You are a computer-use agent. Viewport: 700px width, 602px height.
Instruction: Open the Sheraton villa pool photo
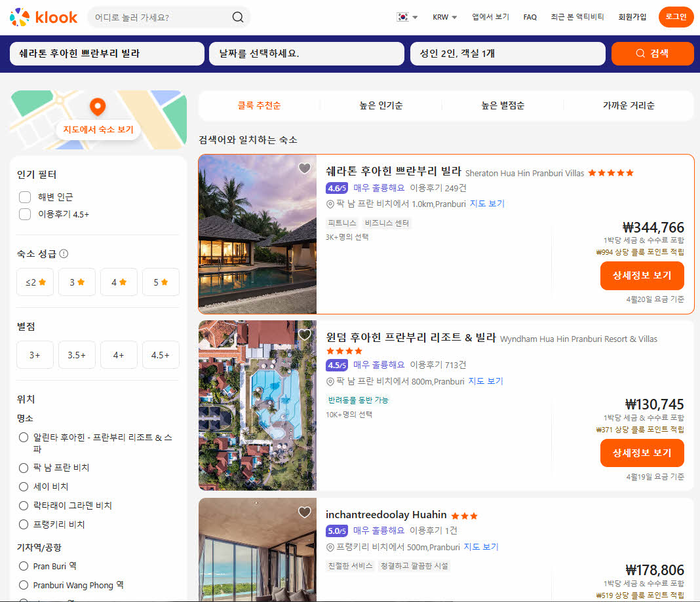[x=258, y=235]
